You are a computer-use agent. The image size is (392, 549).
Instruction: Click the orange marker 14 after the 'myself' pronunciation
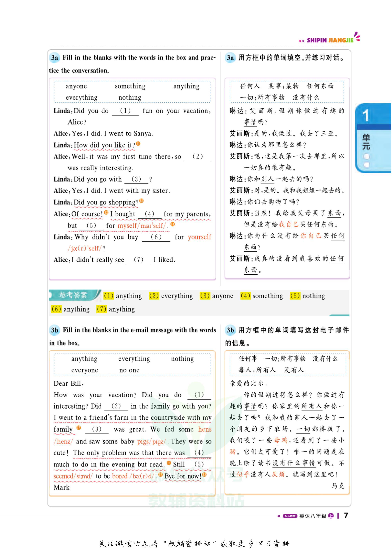pyautogui.click(x=173, y=225)
